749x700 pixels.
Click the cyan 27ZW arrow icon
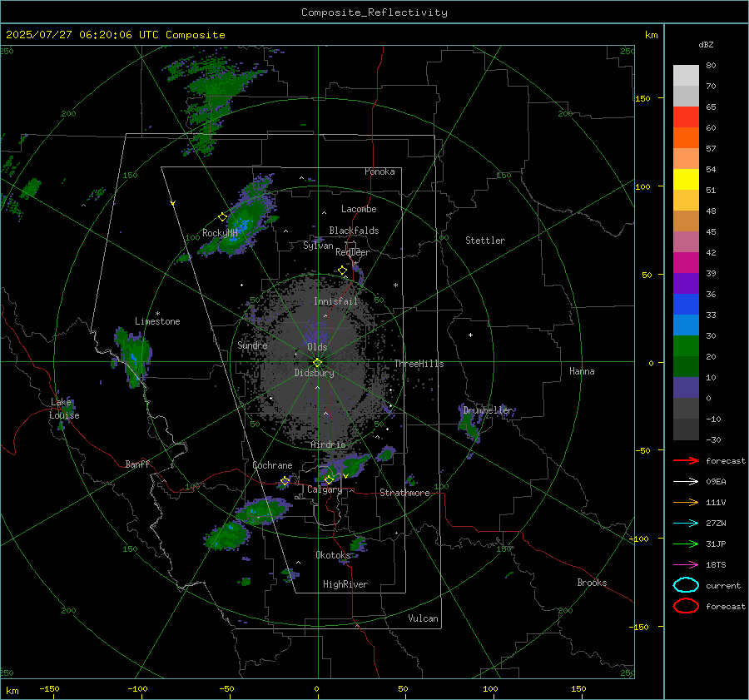[686, 524]
